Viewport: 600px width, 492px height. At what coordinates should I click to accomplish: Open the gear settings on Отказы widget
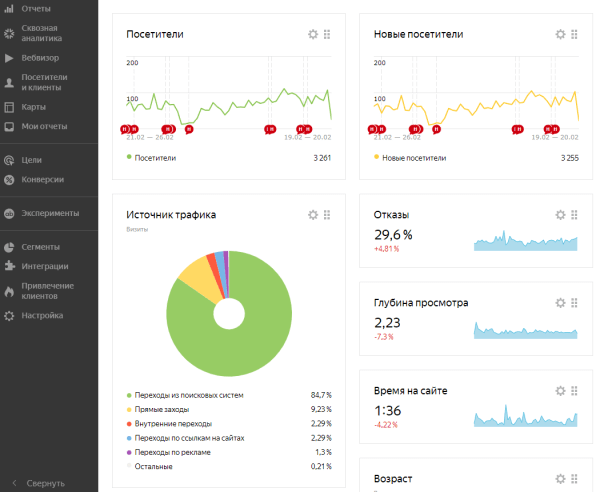pos(560,215)
